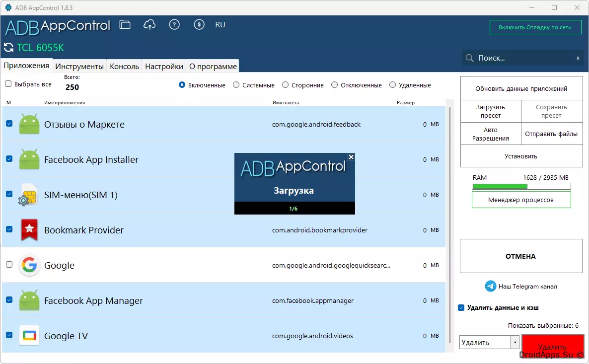Screen dimensions: 589x364
Task: Switch to the Настройки tab
Action: pos(164,67)
